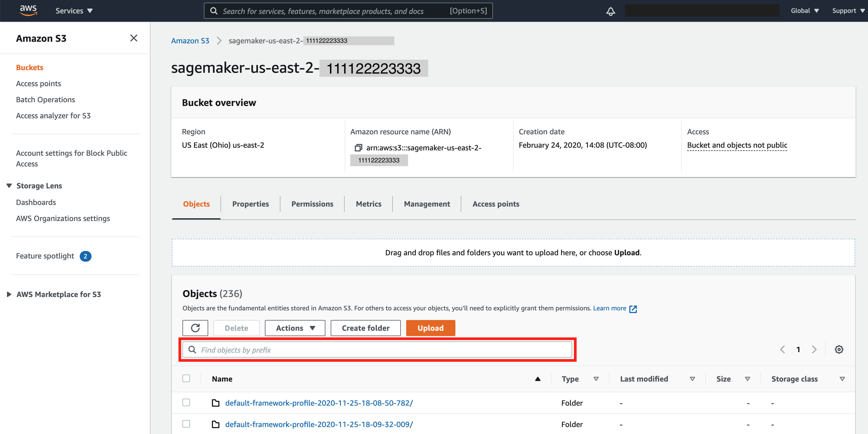Switch to the Permissions tab

[x=312, y=204]
